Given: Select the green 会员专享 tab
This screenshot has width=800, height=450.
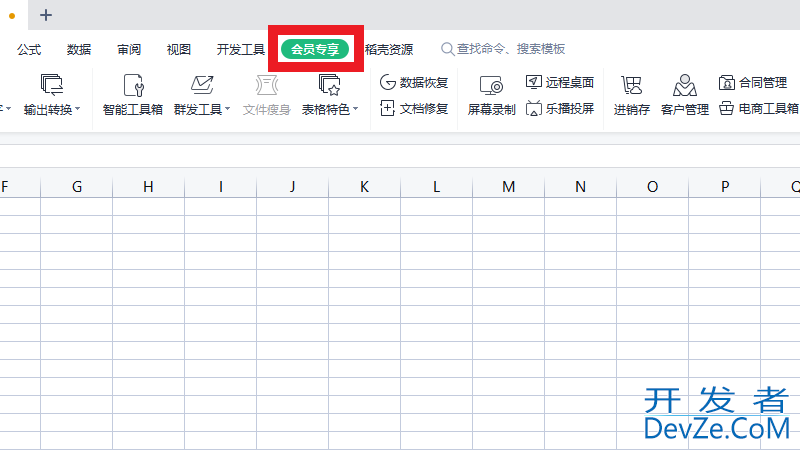Looking at the screenshot, I should pos(315,49).
